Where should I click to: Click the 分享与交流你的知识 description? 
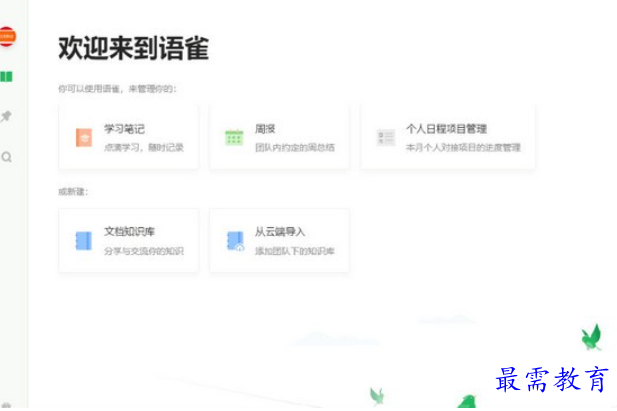click(x=144, y=251)
